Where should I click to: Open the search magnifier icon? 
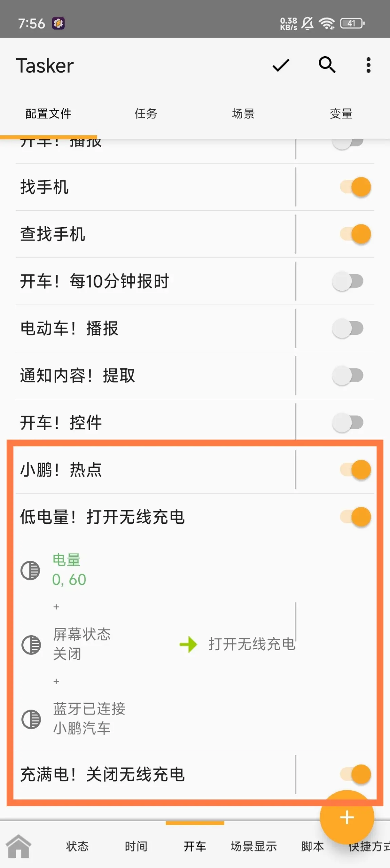tap(327, 64)
